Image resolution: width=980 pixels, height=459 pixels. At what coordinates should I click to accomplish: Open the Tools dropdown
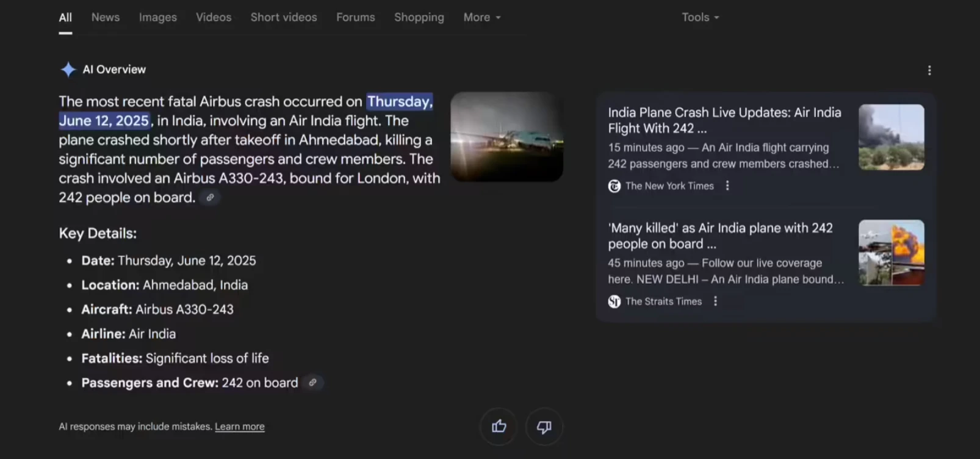(x=701, y=17)
